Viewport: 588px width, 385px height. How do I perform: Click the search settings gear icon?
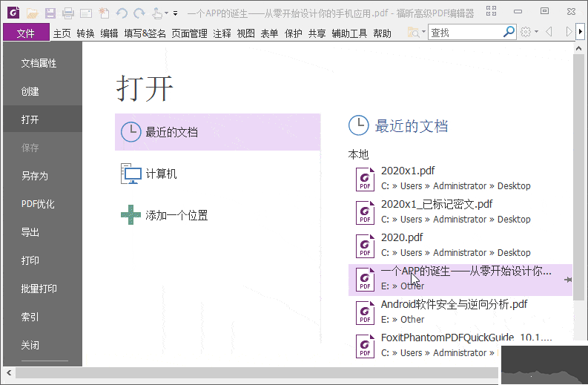coord(526,32)
